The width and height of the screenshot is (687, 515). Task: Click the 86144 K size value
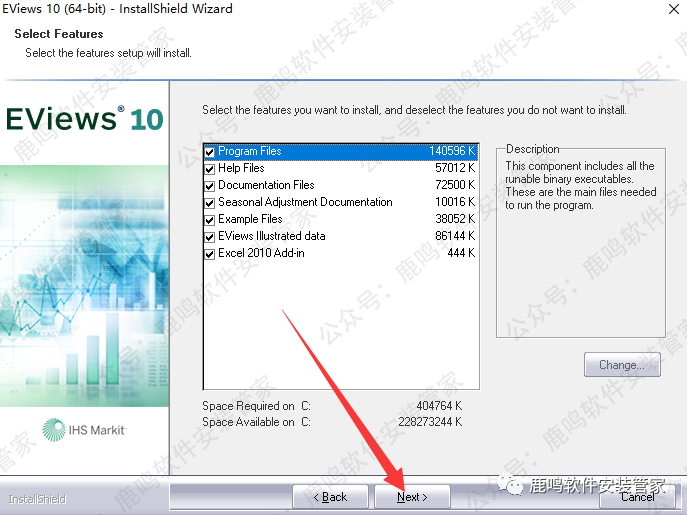[x=455, y=236]
